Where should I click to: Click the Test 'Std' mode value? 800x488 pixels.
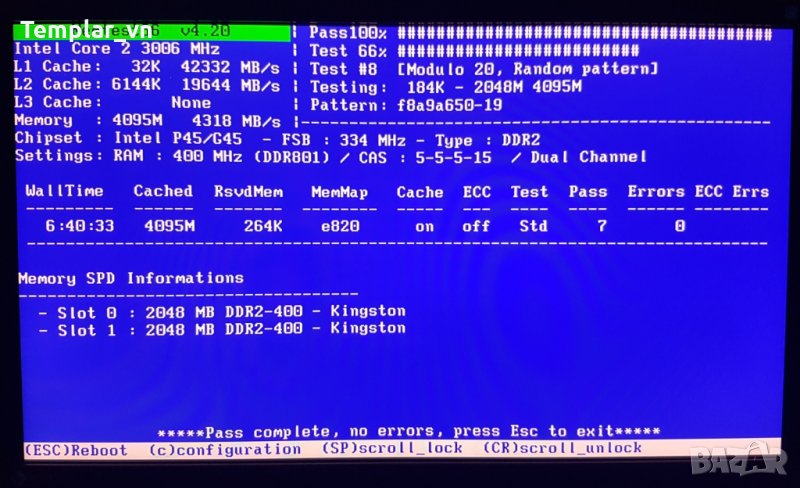(532, 226)
